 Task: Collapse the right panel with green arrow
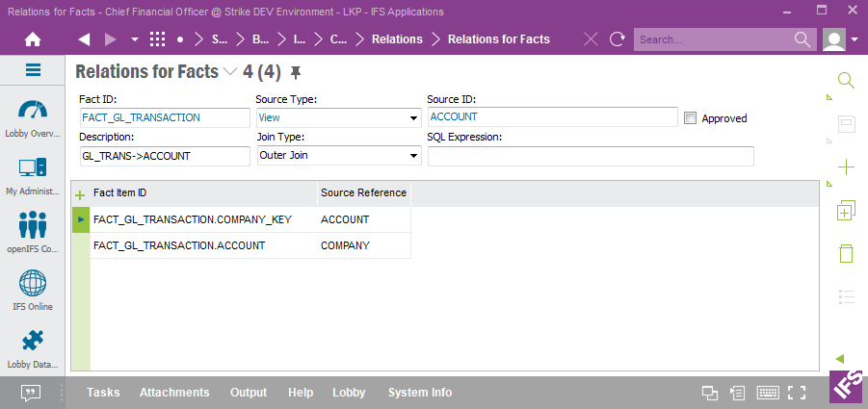click(840, 359)
